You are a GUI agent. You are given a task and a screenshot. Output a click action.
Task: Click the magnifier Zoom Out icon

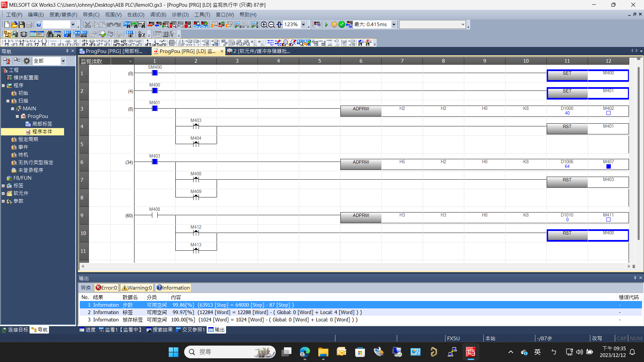coord(271,24)
